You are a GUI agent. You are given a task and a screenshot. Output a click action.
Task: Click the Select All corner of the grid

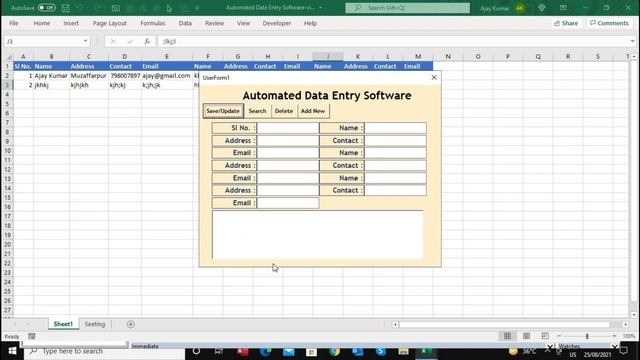pyautogui.click(x=8, y=56)
